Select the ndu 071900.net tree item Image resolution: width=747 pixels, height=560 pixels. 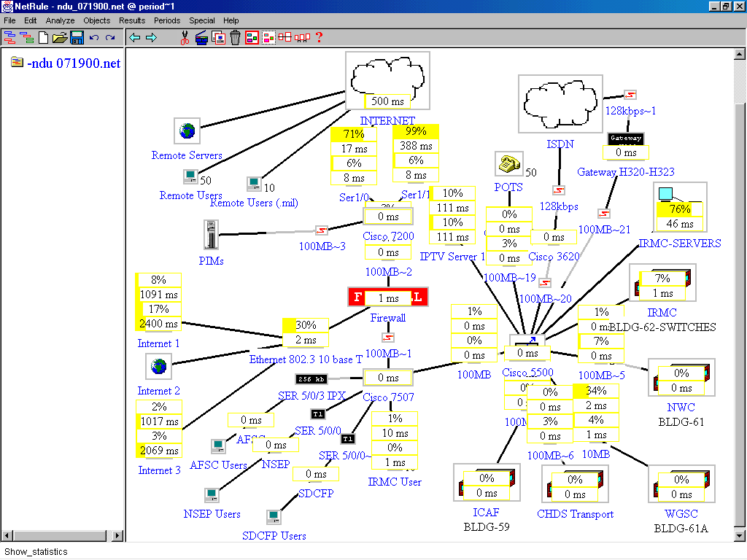tap(73, 63)
